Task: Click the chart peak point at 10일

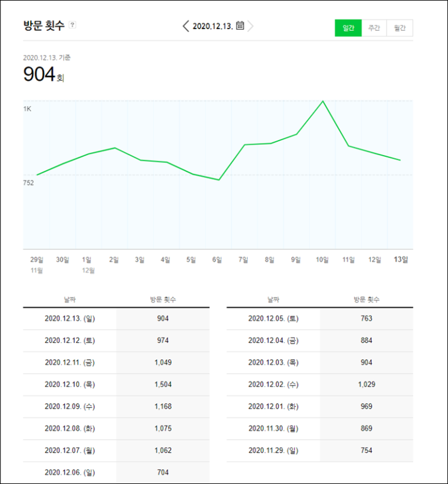Action: [323, 101]
